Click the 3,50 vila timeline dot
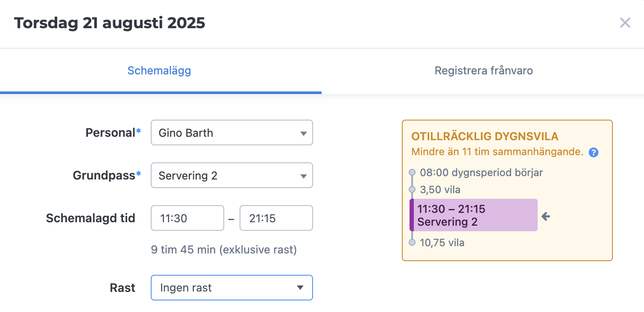Image resolution: width=644 pixels, height=312 pixels. click(x=412, y=189)
